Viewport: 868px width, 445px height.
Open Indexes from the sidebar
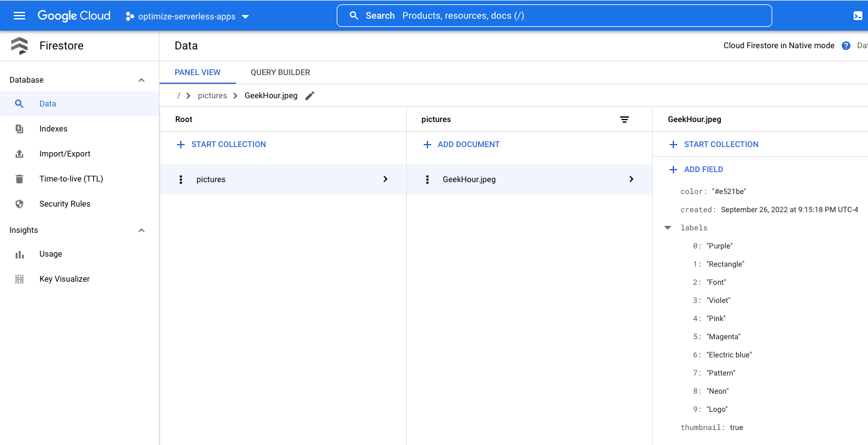(53, 129)
